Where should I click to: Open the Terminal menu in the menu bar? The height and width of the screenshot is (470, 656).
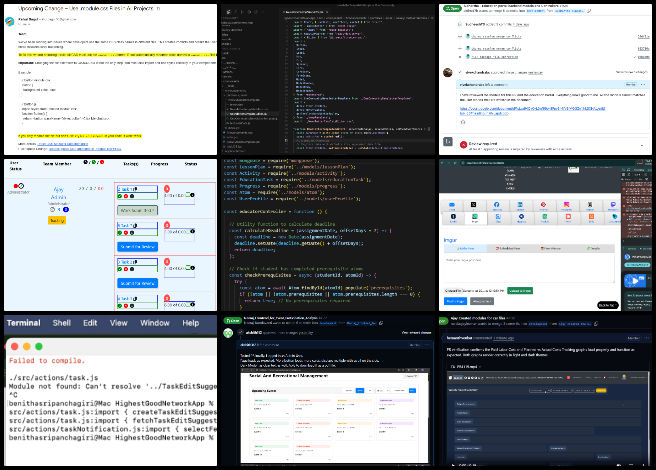(24, 323)
